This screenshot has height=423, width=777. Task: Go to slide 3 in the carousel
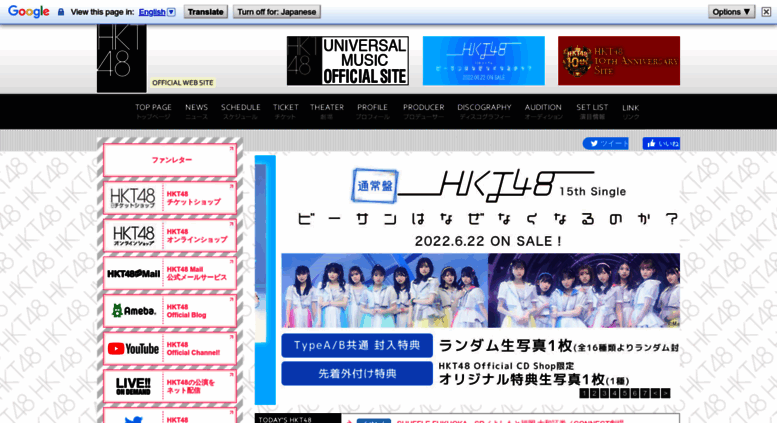click(x=604, y=393)
